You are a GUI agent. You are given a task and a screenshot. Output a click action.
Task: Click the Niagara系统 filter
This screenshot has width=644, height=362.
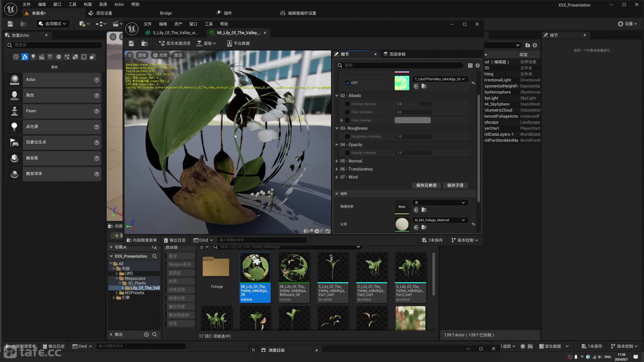coord(179,264)
